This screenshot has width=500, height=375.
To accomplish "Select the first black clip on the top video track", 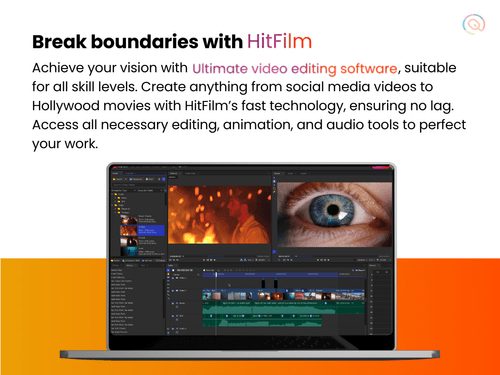I will click(x=263, y=283).
